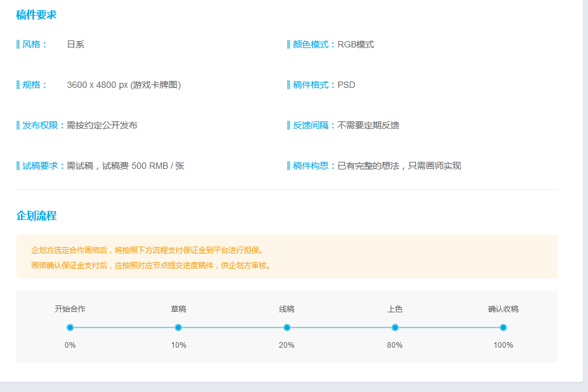Click the notice line starting 企划方选定合作画师后
Image resolution: width=588 pixels, height=392 pixels.
(x=148, y=250)
